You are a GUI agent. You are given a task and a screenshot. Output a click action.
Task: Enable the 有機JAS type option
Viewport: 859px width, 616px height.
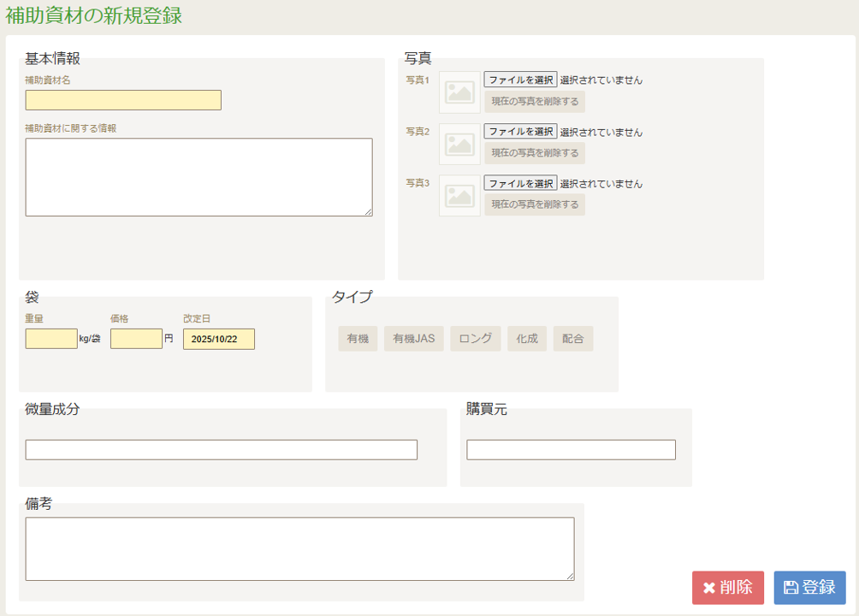pyautogui.click(x=413, y=339)
